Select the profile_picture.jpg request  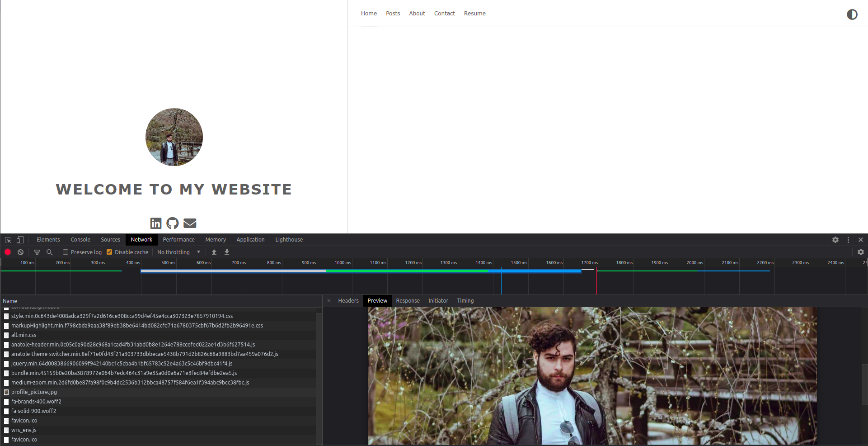click(158, 392)
